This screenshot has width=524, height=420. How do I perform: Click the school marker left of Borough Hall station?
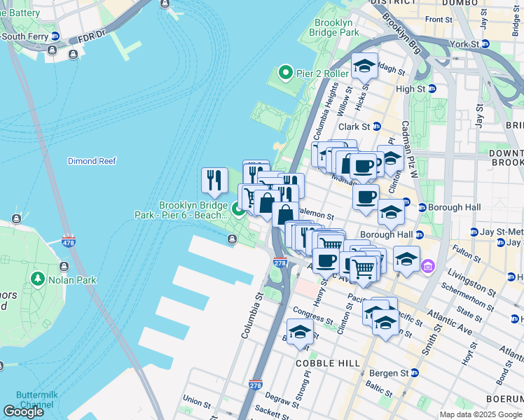(391, 213)
